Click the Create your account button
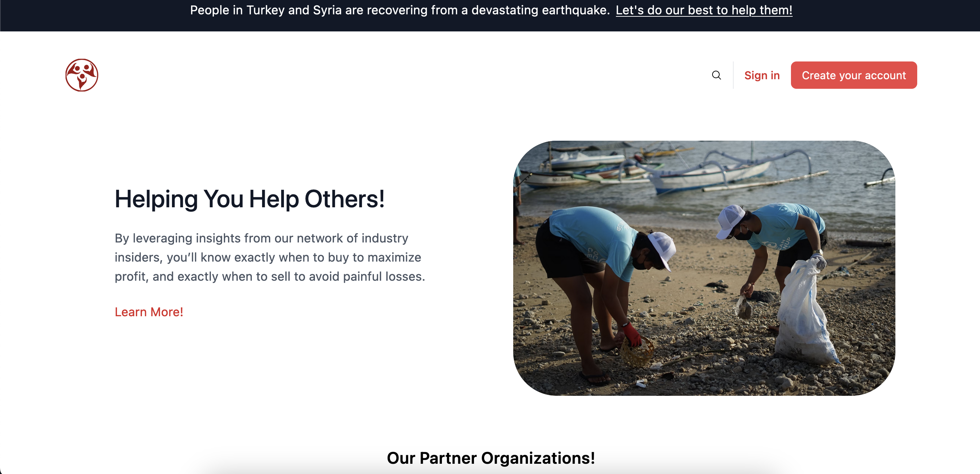 pos(854,75)
